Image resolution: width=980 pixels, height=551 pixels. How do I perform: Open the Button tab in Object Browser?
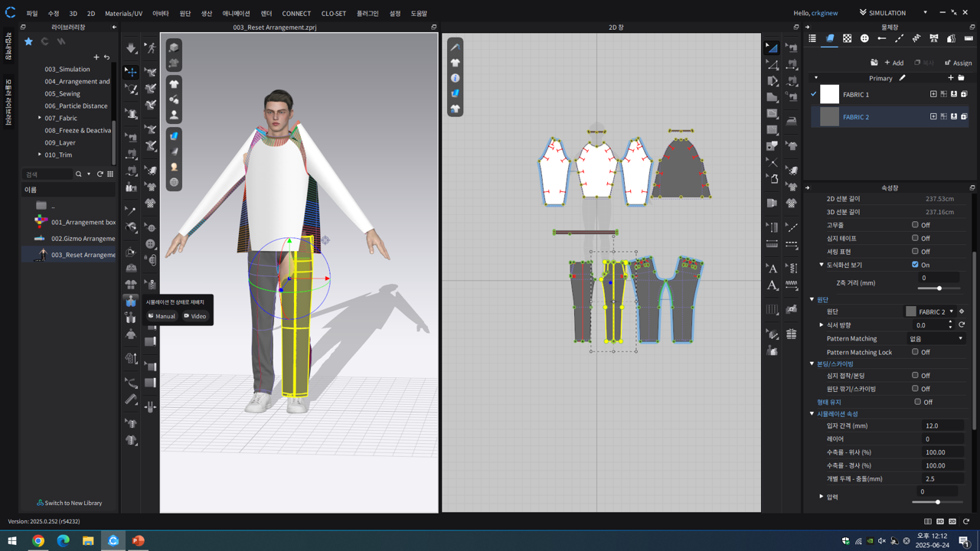click(x=864, y=38)
